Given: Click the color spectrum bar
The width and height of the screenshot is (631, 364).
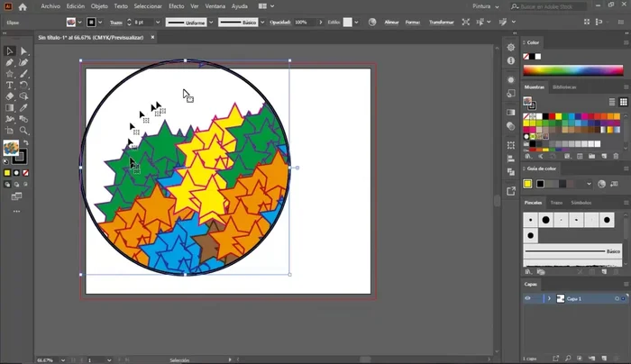Looking at the screenshot, I should (574, 70).
